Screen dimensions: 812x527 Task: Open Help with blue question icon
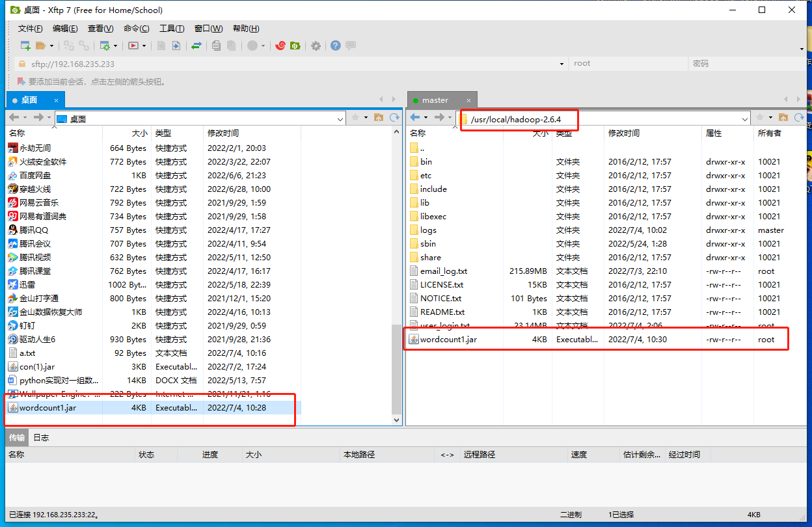pyautogui.click(x=336, y=46)
